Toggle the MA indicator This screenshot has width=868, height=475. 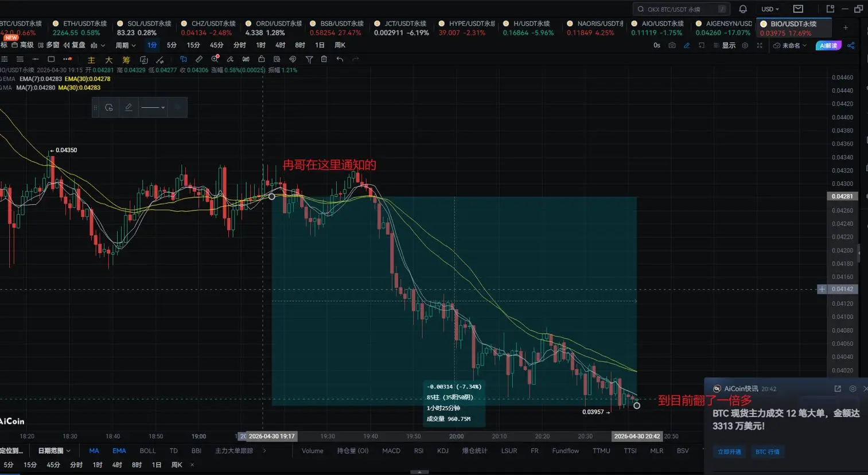pos(94,451)
